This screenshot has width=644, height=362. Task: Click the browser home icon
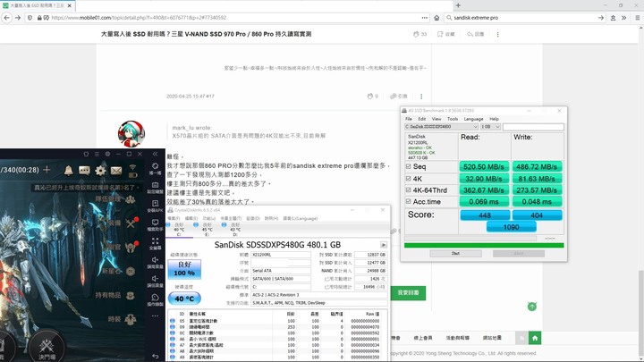(436, 18)
